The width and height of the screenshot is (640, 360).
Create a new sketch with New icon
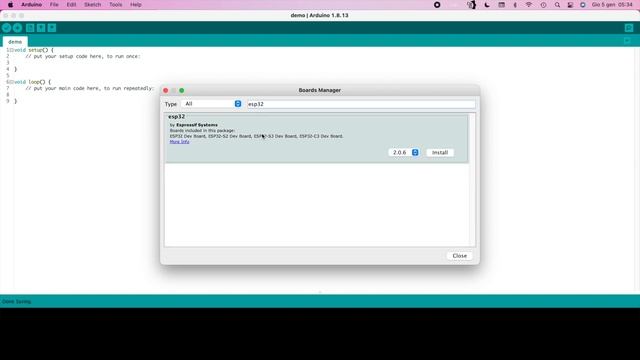point(30,28)
